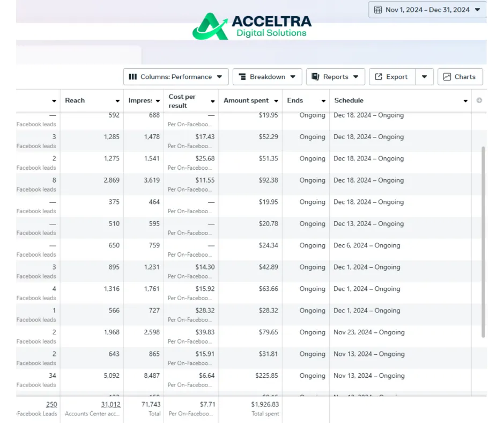
Task: Open the Ends column menu arrow
Action: pyautogui.click(x=323, y=101)
